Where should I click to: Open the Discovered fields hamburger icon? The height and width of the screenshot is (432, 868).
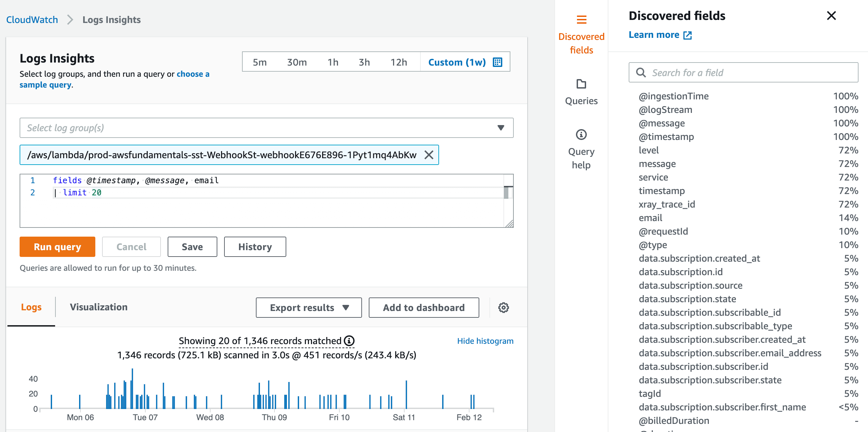click(581, 20)
